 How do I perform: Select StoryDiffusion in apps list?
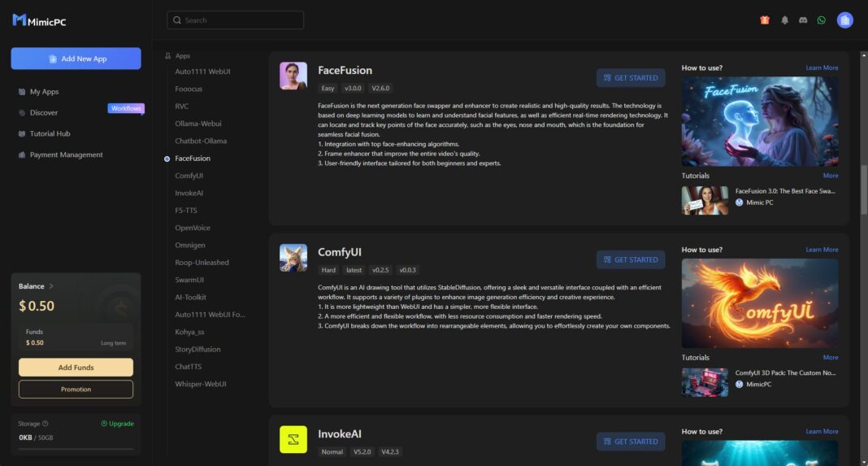point(197,349)
